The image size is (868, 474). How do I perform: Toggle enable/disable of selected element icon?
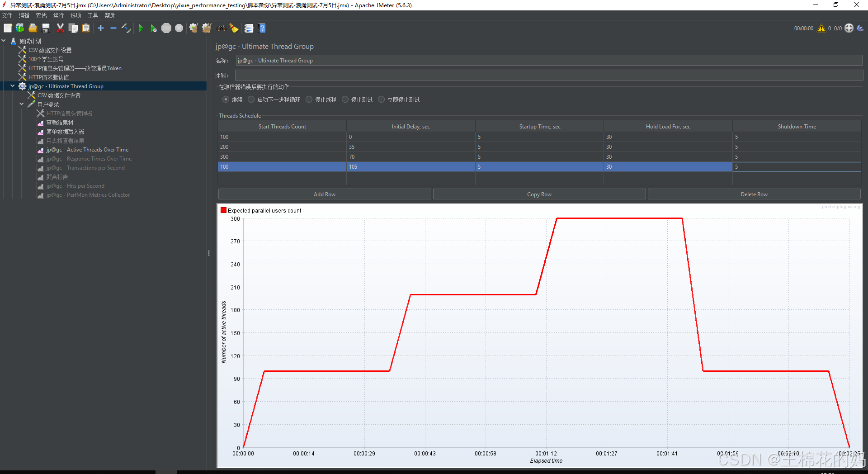pyautogui.click(x=126, y=28)
